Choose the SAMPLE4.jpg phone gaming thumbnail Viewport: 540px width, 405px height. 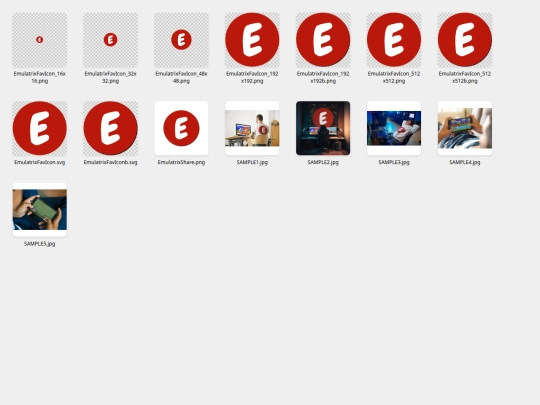[465, 128]
